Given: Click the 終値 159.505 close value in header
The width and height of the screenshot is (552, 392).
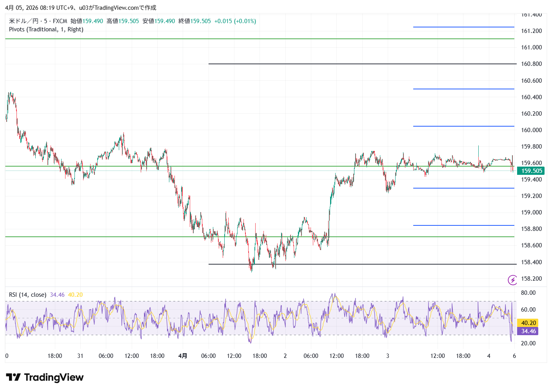Looking at the screenshot, I should (x=194, y=21).
